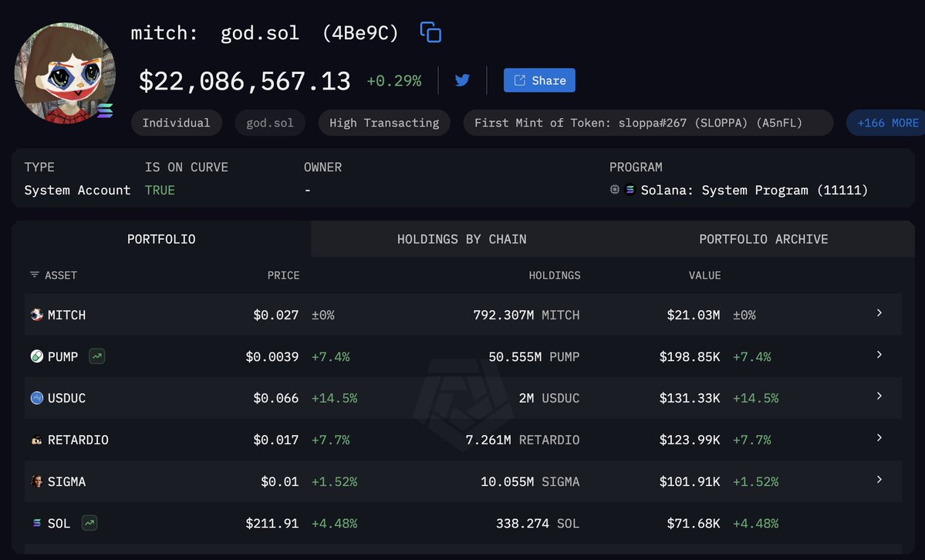Click the $22,086,567.13 portfolio total

click(245, 81)
